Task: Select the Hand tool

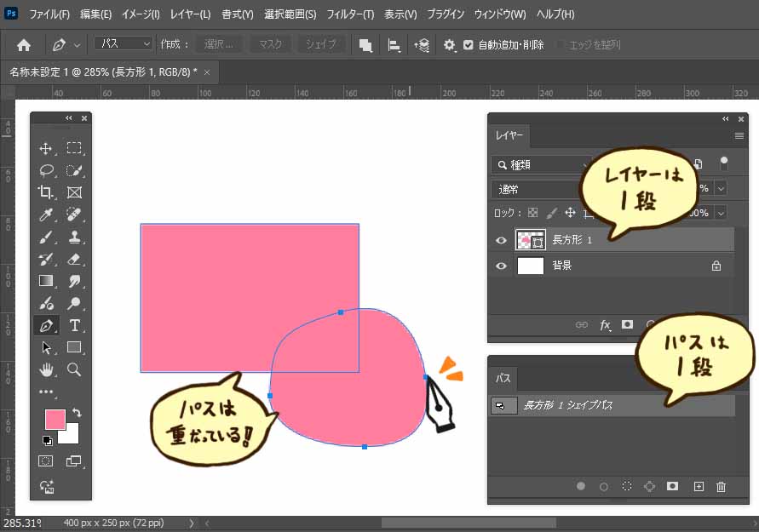Action: point(46,369)
